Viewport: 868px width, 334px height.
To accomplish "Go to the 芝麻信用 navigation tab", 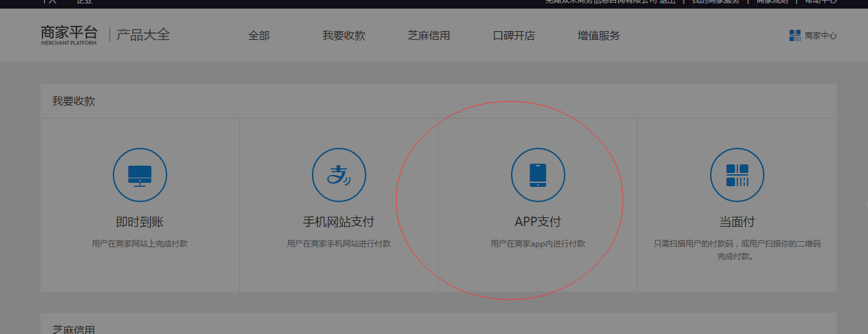I will (x=429, y=36).
